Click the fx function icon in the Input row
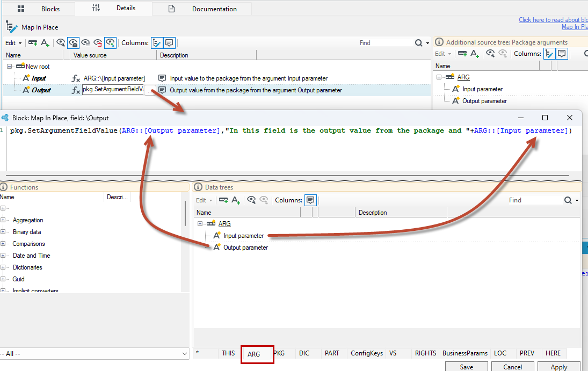Image resolution: width=588 pixels, height=371 pixels. (76, 78)
